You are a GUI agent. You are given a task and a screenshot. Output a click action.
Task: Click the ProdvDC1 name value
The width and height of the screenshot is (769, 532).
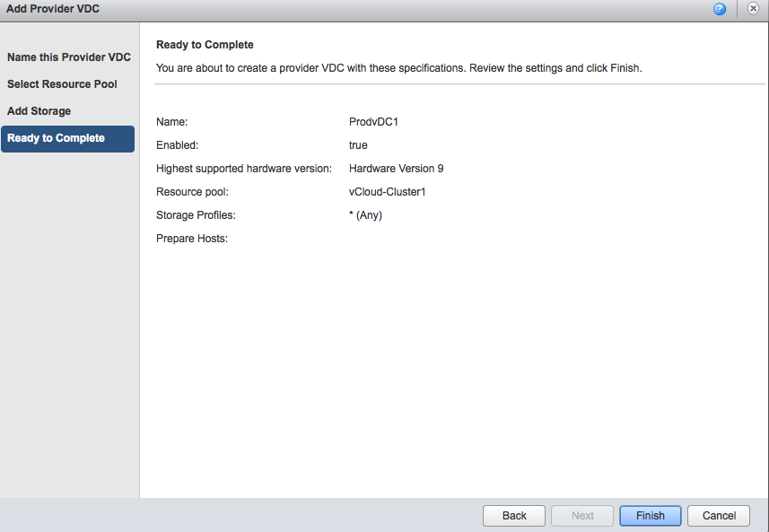(x=374, y=121)
